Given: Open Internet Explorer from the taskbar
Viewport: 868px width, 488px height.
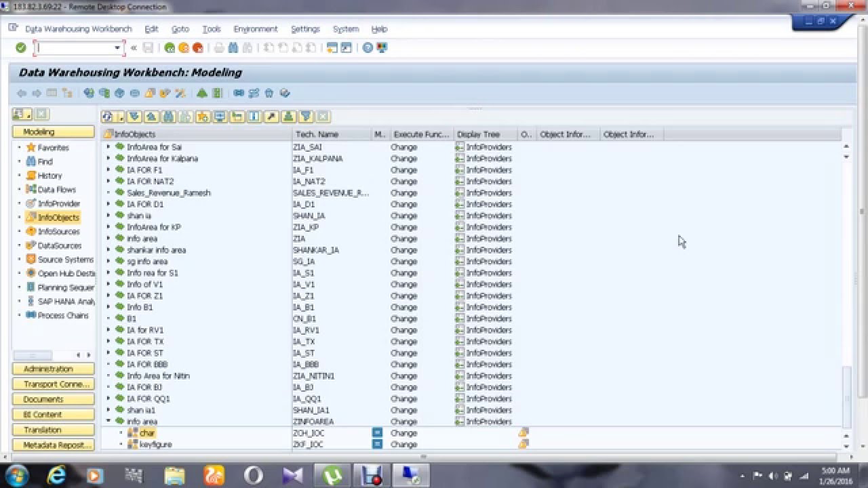Looking at the screenshot, I should tap(57, 475).
